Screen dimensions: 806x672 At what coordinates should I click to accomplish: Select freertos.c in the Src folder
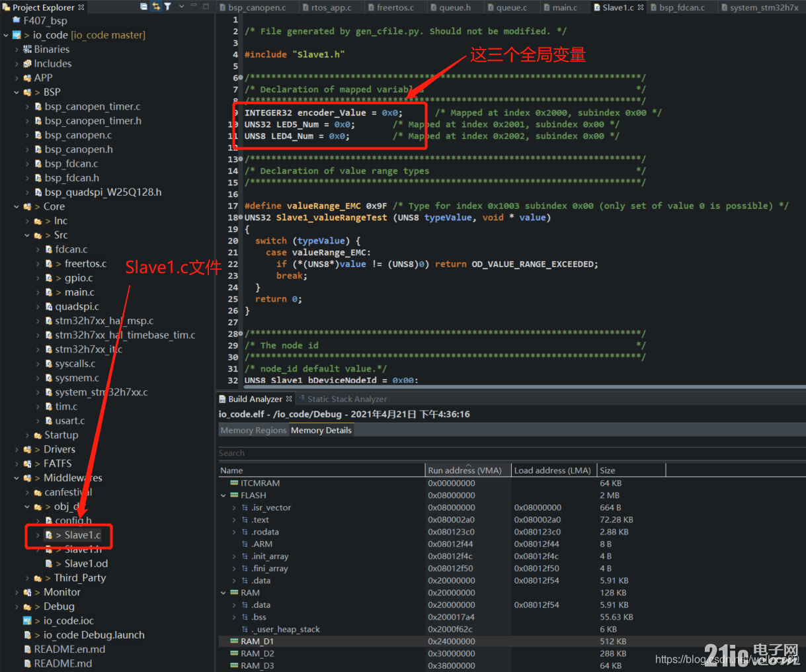click(x=85, y=263)
